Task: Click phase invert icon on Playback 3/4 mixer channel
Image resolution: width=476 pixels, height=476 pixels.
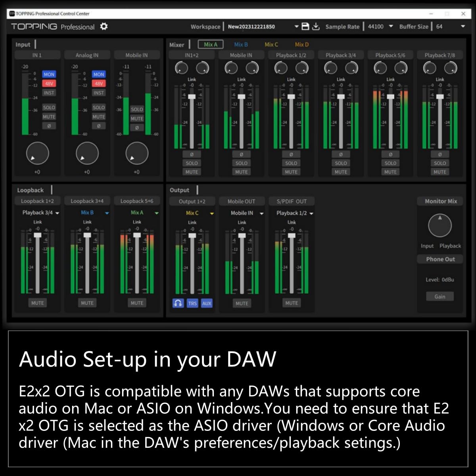Action: coord(341,154)
